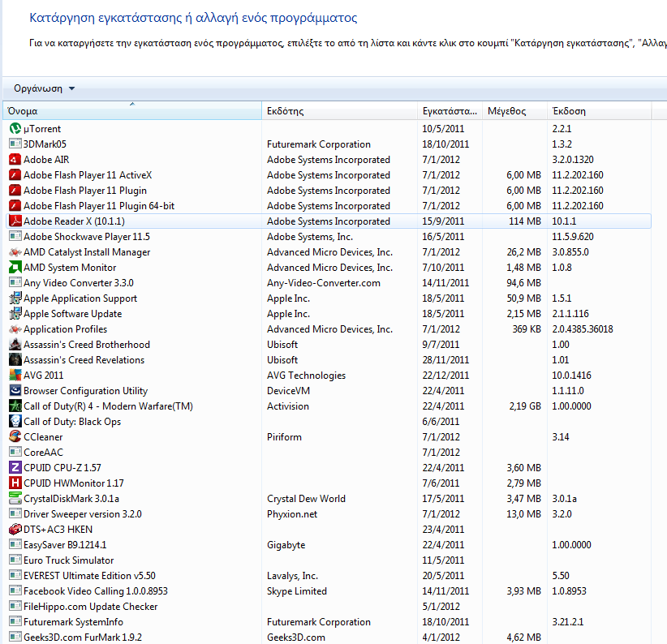Click the µTorrent program icon
The height and width of the screenshot is (644, 667).
(x=15, y=128)
